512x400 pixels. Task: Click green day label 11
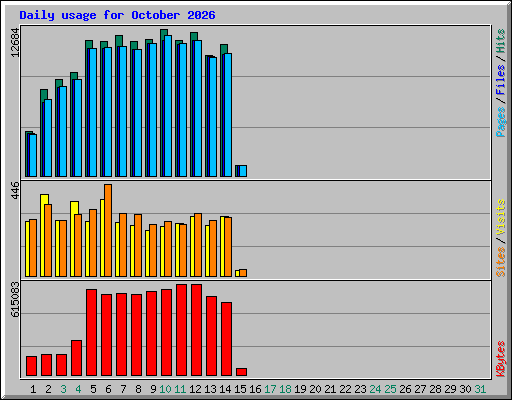[x=180, y=389]
